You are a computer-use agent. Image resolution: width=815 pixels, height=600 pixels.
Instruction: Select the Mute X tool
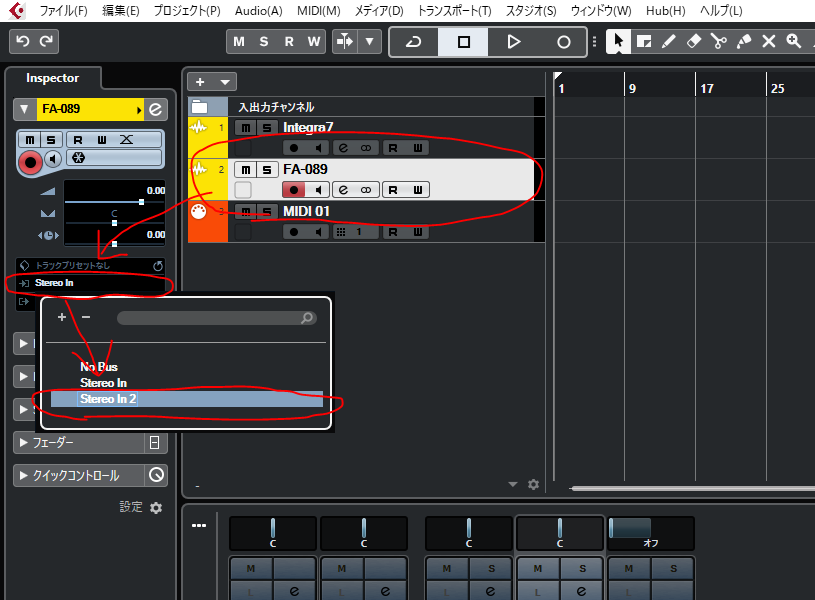pos(768,41)
